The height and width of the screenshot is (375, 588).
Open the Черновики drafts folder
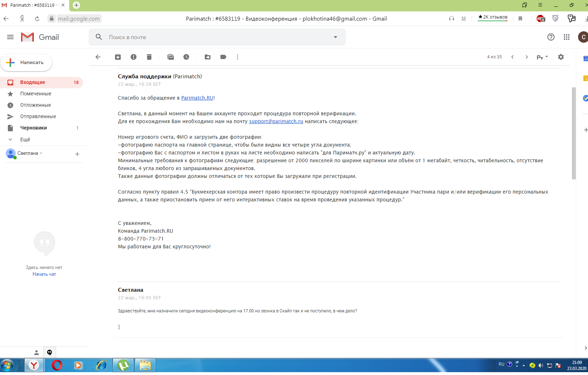[33, 128]
